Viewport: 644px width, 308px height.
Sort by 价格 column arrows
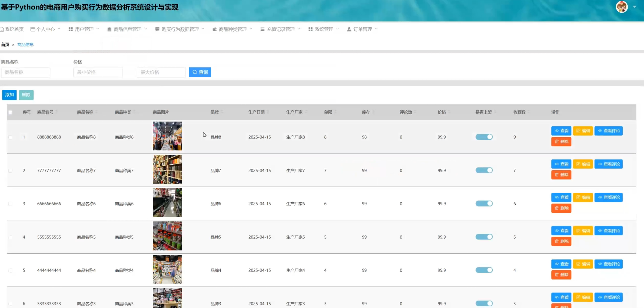click(x=449, y=112)
